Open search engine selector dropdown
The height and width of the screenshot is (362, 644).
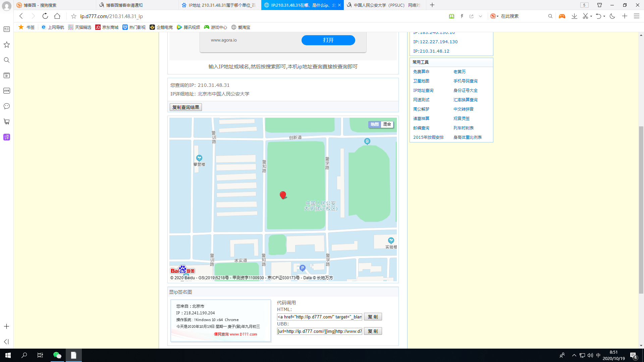point(494,16)
